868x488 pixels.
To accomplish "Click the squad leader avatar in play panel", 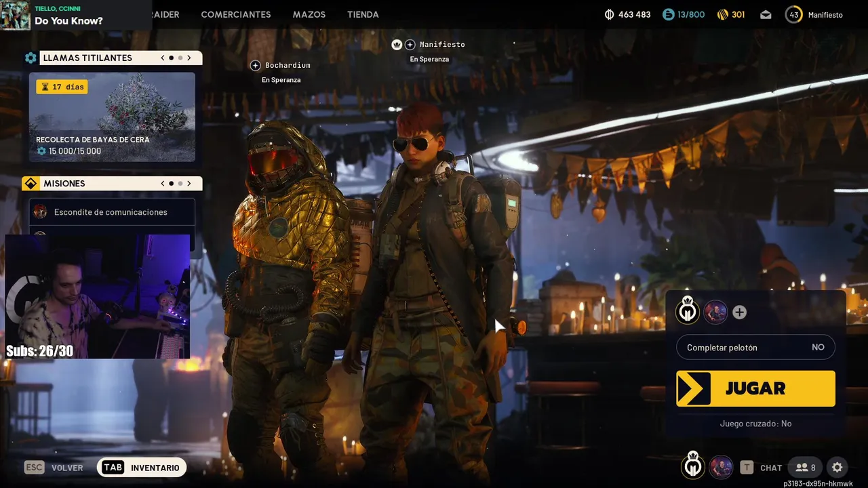I will coord(688,310).
